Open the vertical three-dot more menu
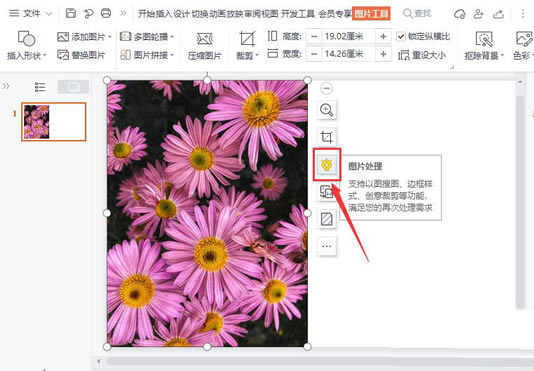Screen dimensions: 534x371 coord(523,14)
